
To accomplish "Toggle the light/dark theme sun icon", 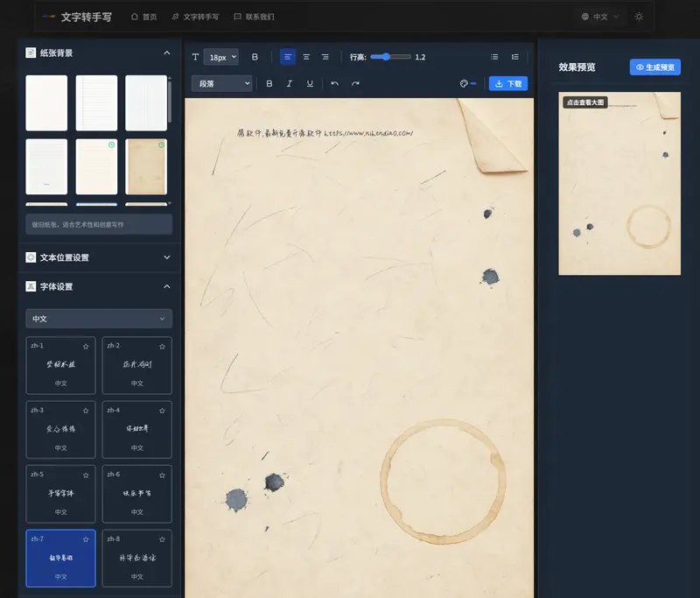I will (x=639, y=17).
